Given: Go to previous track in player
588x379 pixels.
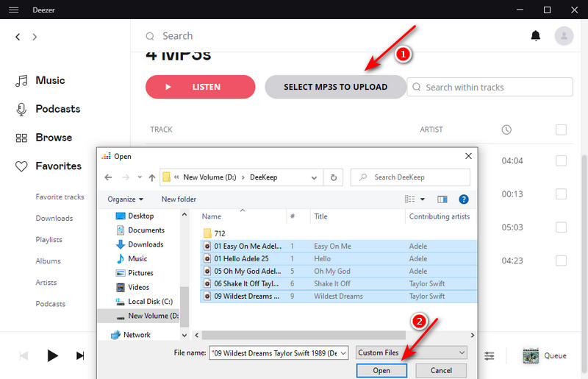Looking at the screenshot, I should (x=24, y=355).
